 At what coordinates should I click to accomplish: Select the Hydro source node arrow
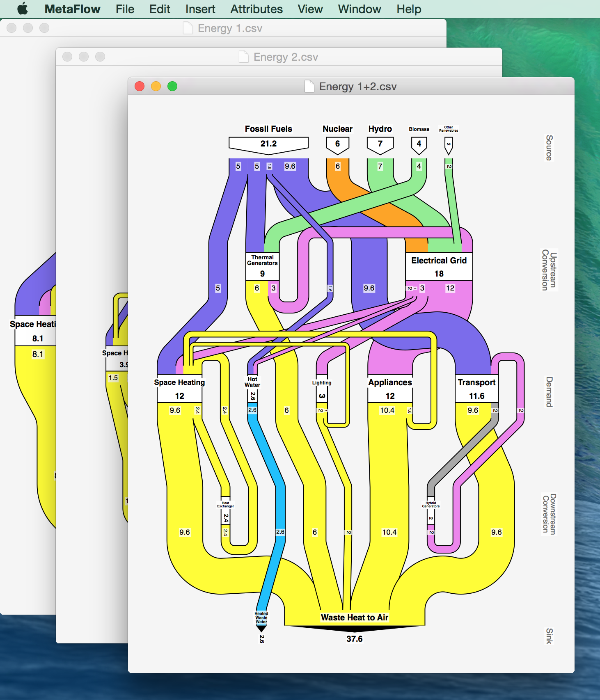(x=380, y=144)
